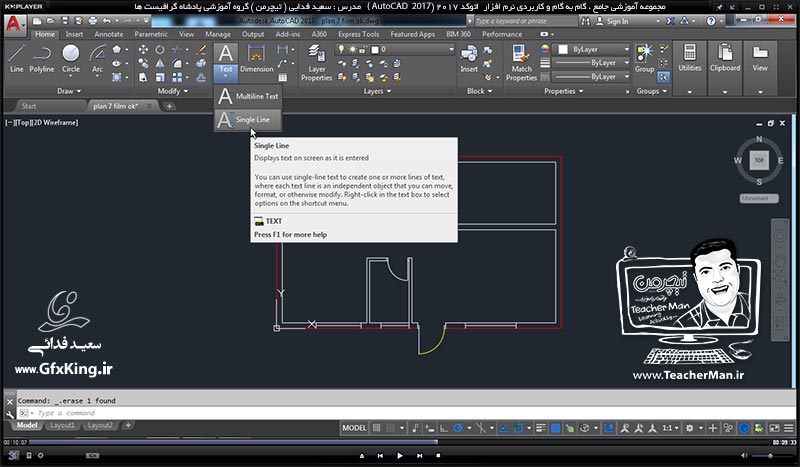Toggle Infer Constraints in status bar
Screen dimensions: 800x467
pos(415,428)
